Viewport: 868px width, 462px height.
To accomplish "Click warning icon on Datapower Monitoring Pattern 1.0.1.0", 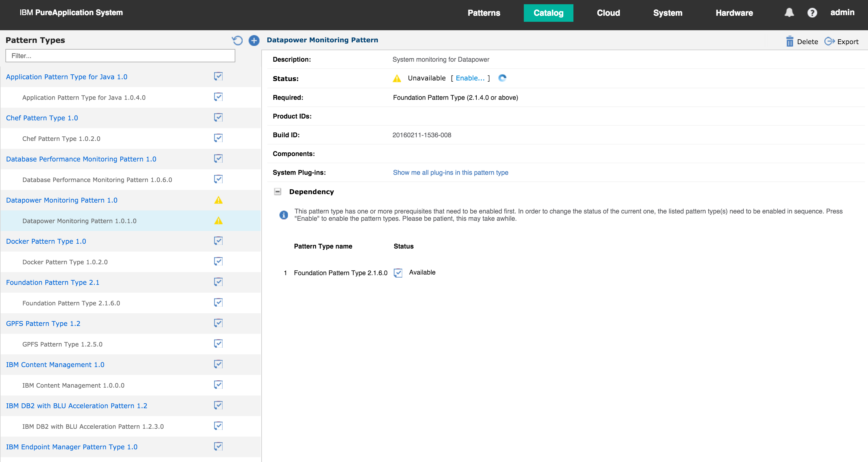I will (218, 221).
